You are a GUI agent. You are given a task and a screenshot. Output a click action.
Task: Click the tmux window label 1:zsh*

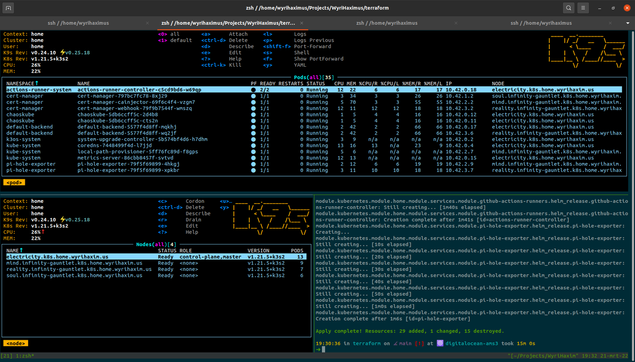pos(25,356)
